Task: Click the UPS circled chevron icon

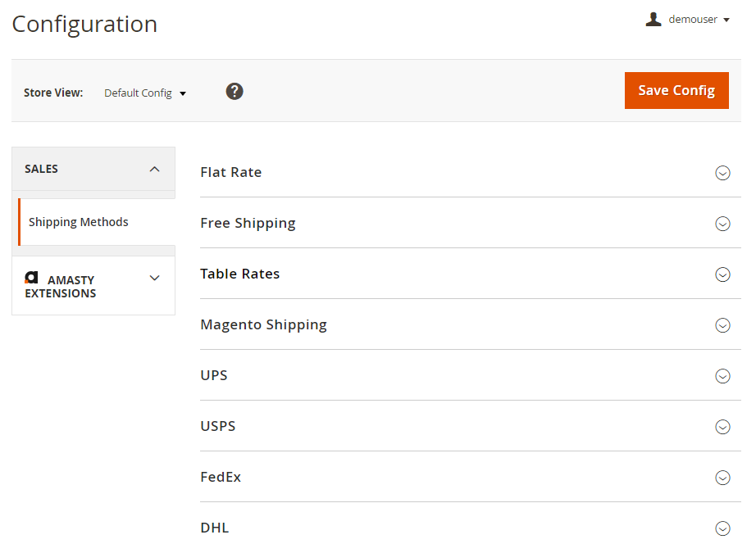Action: 722,376
